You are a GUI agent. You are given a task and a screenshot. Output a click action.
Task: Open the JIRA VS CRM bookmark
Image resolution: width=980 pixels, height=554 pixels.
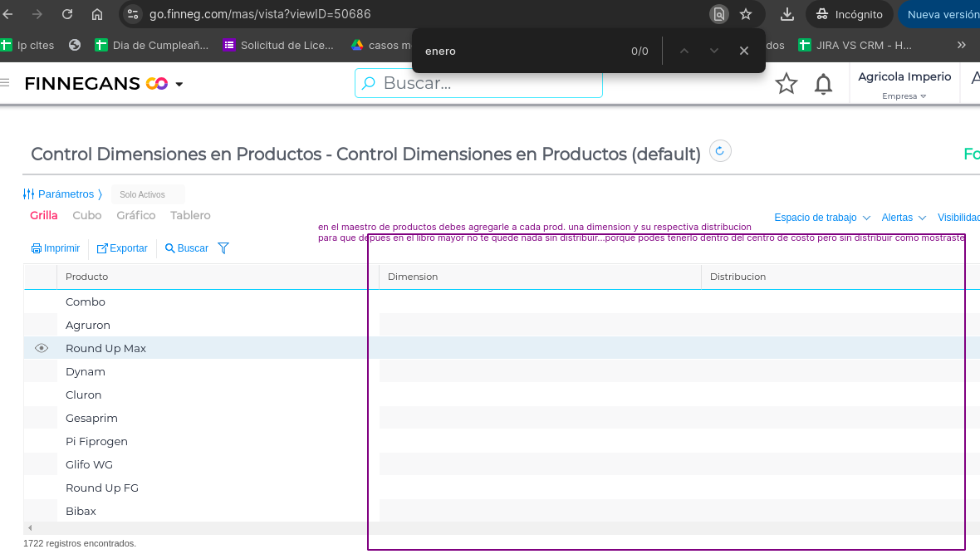[855, 45]
